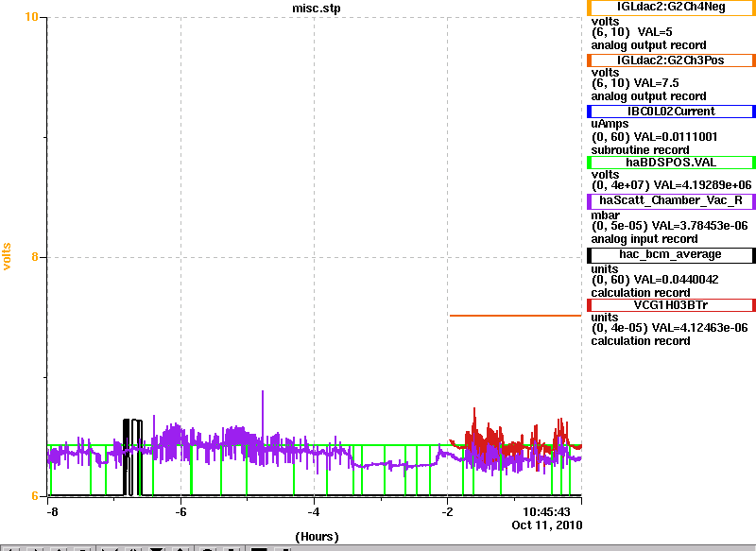Image resolution: width=756 pixels, height=551 pixels.
Task: Click the subroutine record text
Action: 641,150
